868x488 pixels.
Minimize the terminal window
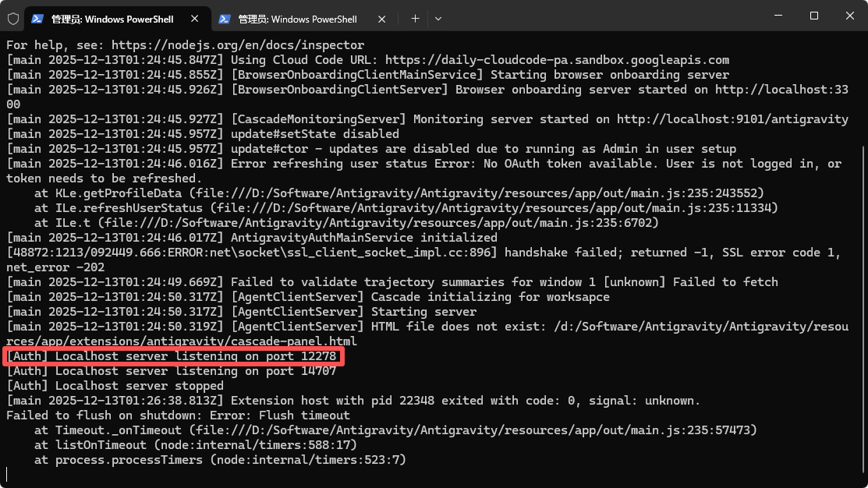coord(778,16)
